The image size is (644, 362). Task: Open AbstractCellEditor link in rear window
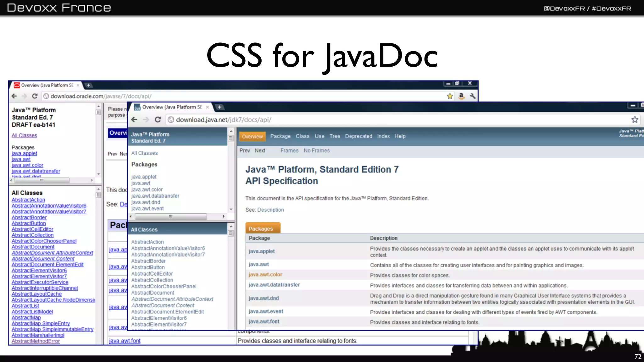pyautogui.click(x=32, y=229)
